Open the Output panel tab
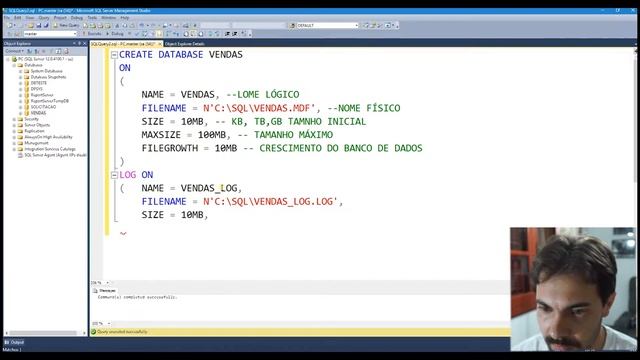The width and height of the screenshot is (640, 360). (14, 342)
